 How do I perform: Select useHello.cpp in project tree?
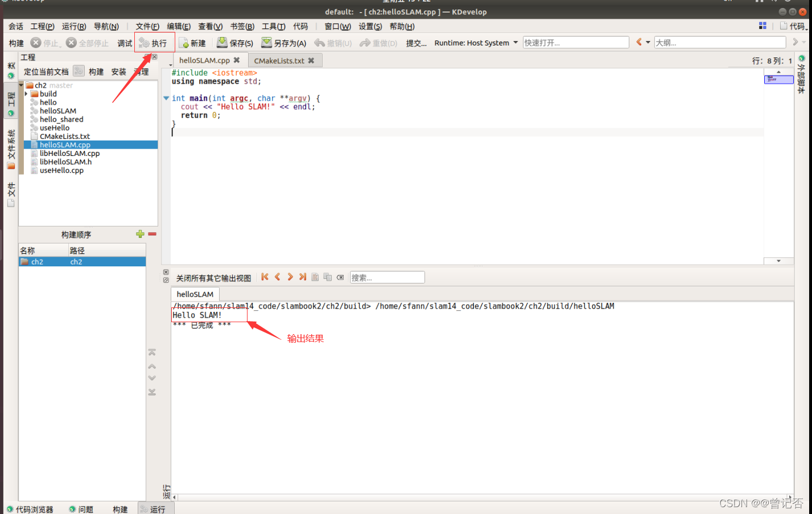(61, 170)
